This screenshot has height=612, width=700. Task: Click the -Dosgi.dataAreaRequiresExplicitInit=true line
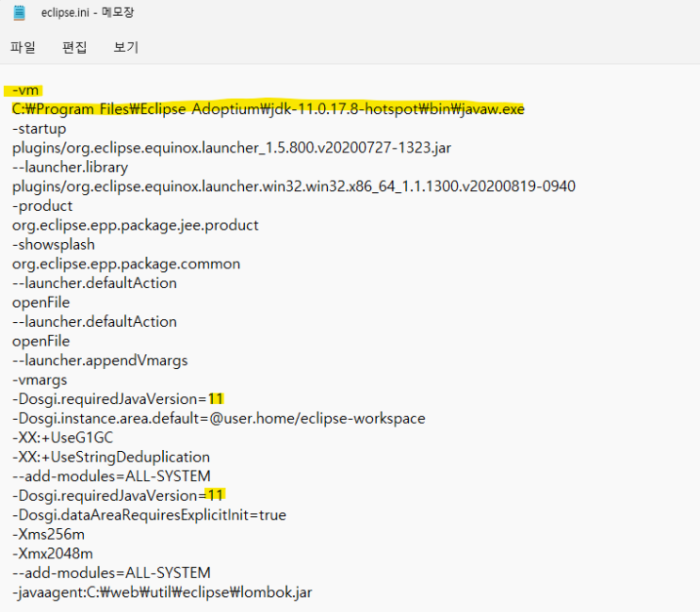click(x=149, y=515)
